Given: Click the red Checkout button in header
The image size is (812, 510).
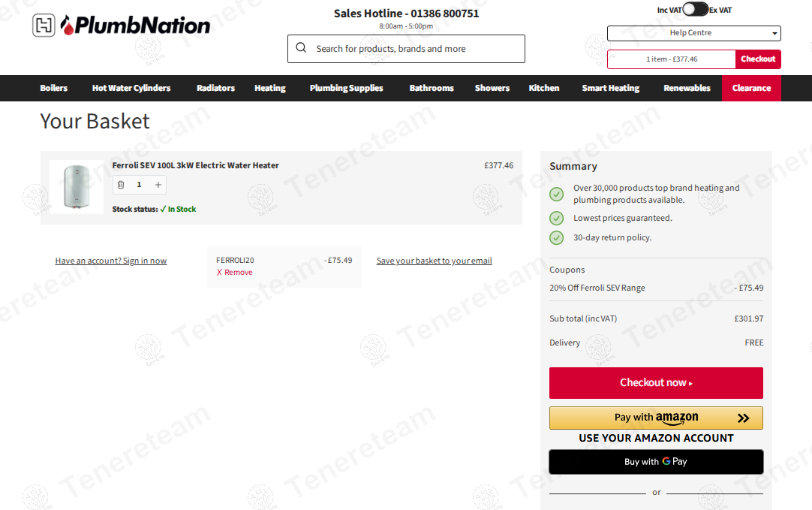Looking at the screenshot, I should 758,59.
